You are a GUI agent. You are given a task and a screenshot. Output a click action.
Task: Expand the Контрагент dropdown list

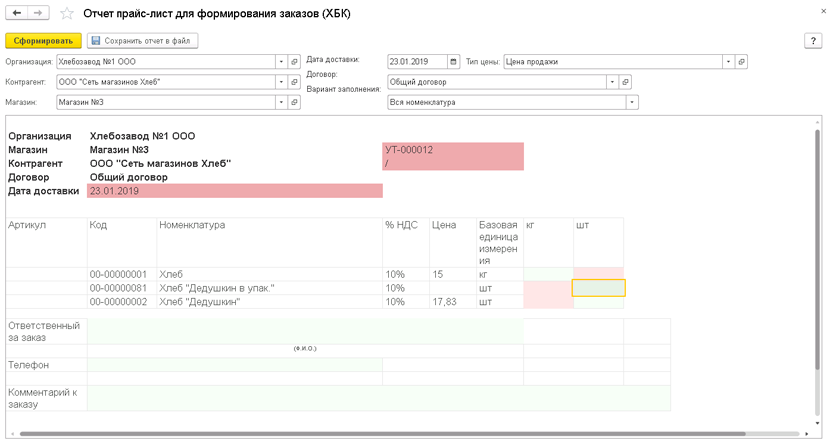[281, 82]
